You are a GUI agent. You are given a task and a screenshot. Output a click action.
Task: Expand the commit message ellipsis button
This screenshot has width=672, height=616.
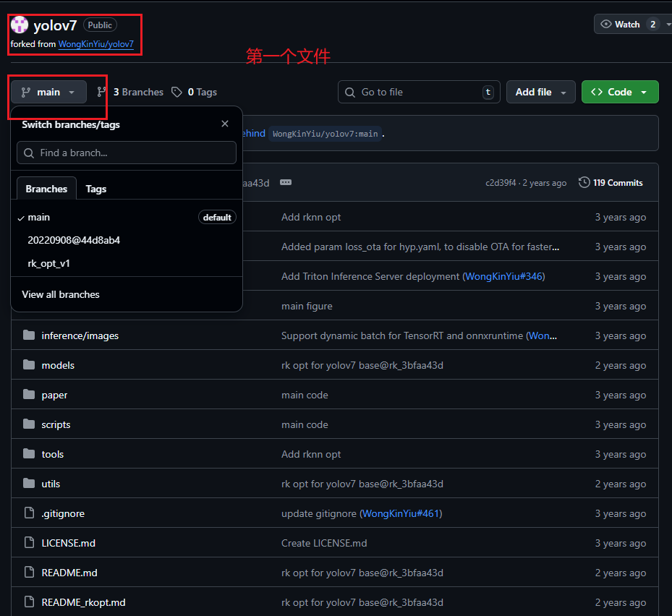pyautogui.click(x=286, y=182)
